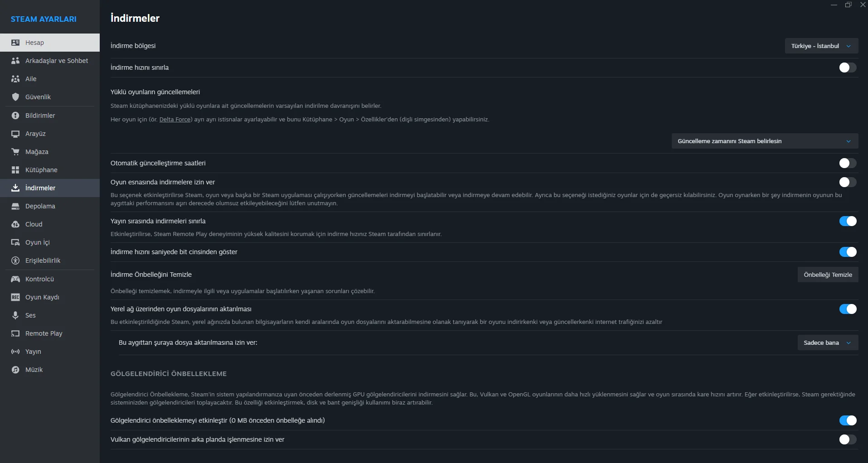Follow the Delta Force link

pyautogui.click(x=175, y=120)
